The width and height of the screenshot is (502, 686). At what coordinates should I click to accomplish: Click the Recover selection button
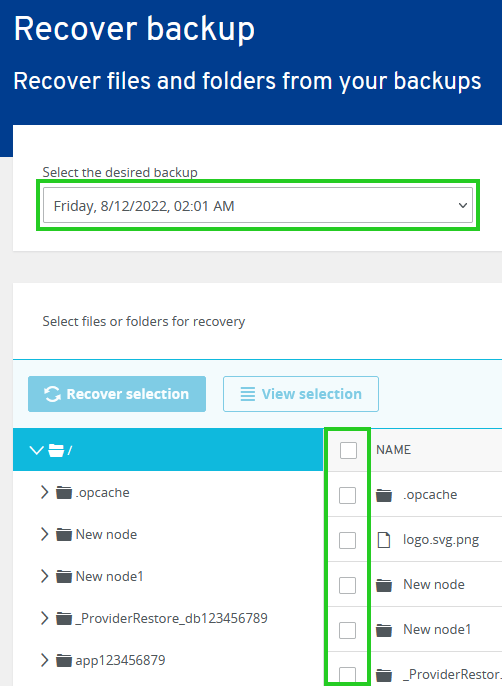[117, 394]
